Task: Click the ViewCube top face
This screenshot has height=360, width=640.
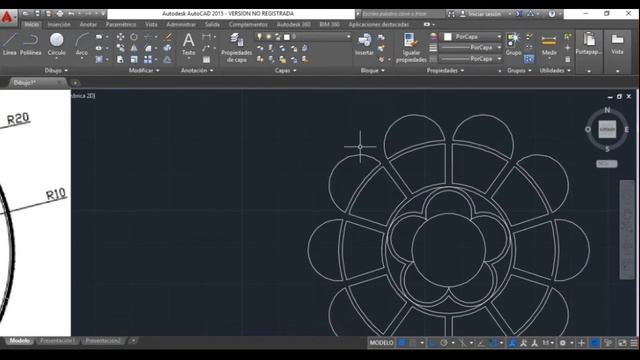Action: point(607,129)
